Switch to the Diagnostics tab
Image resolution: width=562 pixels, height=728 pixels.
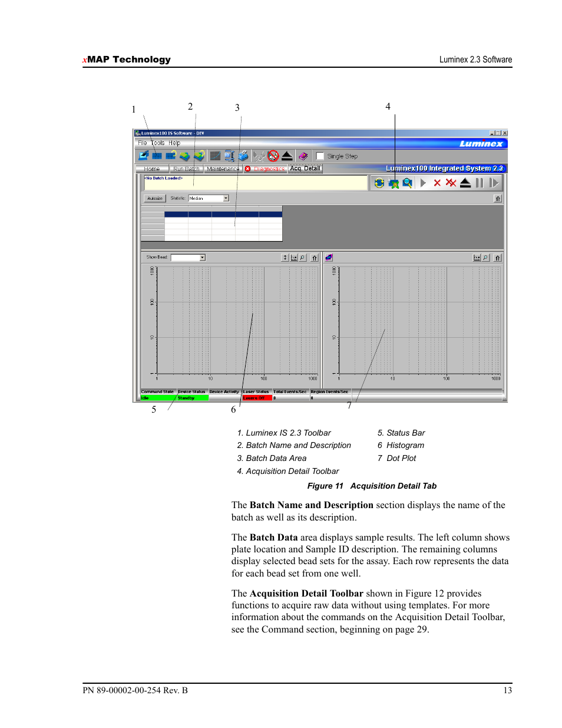tap(265, 169)
